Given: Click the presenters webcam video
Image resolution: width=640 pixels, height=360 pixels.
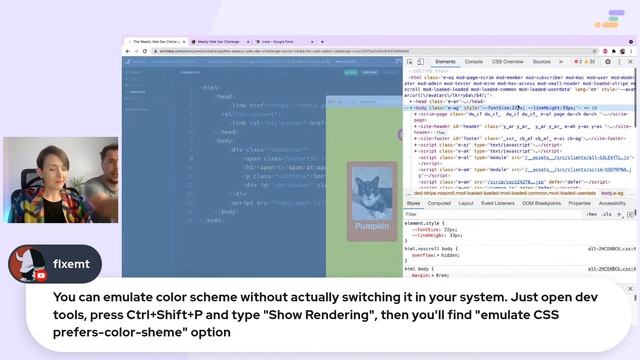Looking at the screenshot, I should (x=61, y=180).
